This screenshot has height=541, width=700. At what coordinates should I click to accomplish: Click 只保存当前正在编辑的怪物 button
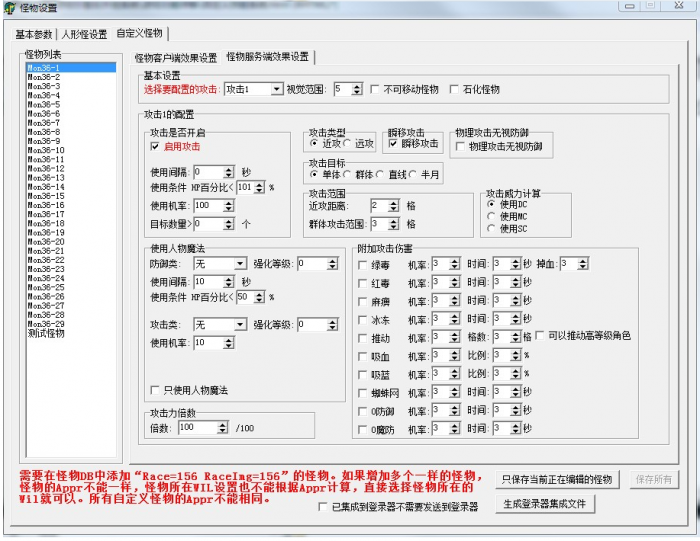557,480
